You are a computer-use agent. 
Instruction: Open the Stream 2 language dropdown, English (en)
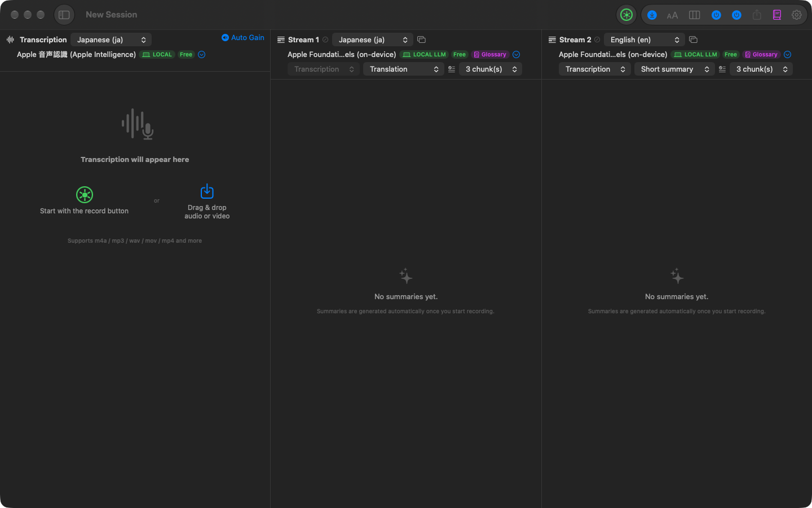[x=644, y=40]
